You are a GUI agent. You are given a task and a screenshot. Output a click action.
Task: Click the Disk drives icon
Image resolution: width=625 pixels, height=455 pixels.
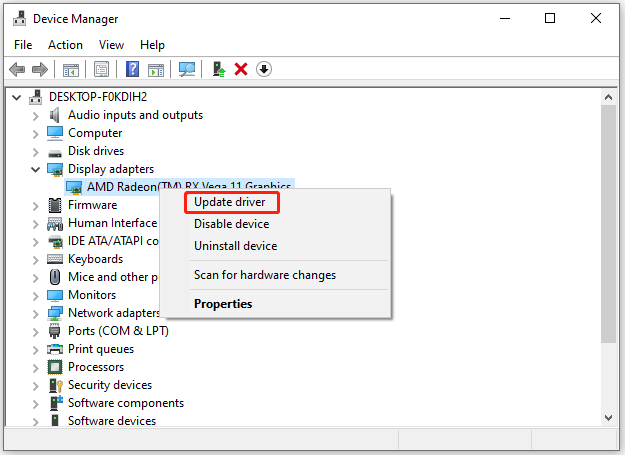coord(55,153)
